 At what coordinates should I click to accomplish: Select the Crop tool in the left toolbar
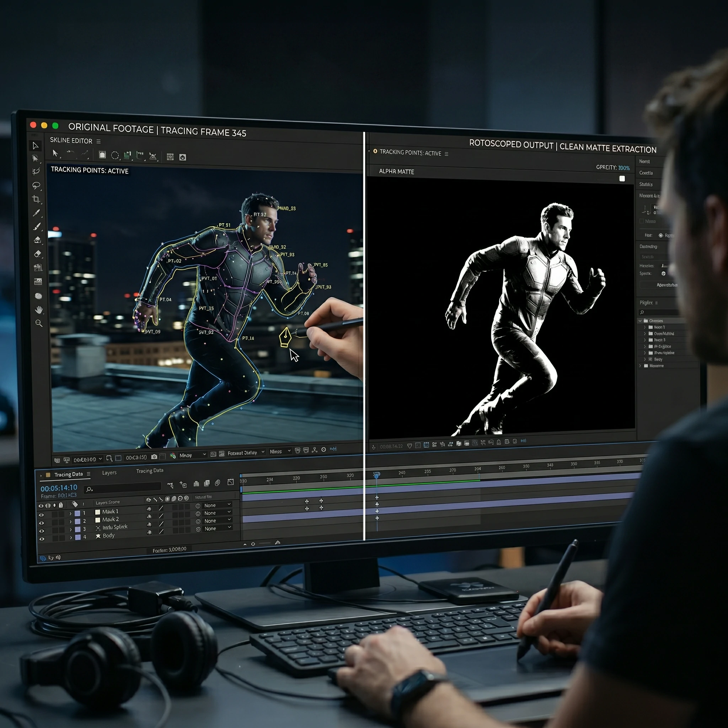(x=36, y=199)
